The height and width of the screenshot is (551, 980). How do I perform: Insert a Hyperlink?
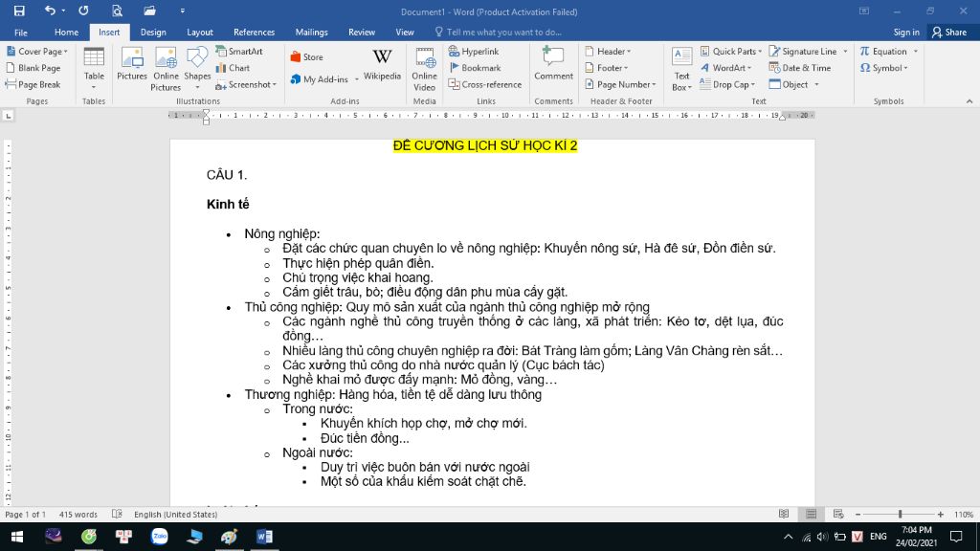(474, 52)
